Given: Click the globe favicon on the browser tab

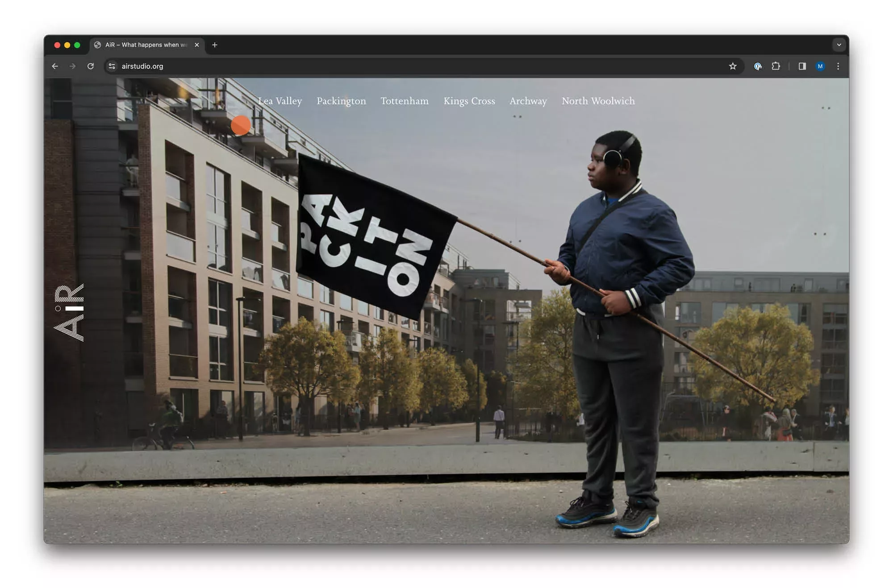Looking at the screenshot, I should [x=99, y=45].
